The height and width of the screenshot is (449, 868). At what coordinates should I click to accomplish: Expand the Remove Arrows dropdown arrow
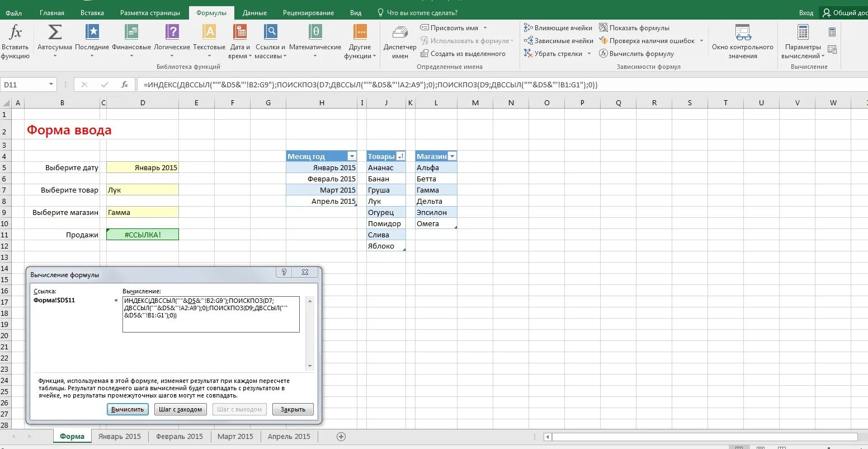click(588, 54)
